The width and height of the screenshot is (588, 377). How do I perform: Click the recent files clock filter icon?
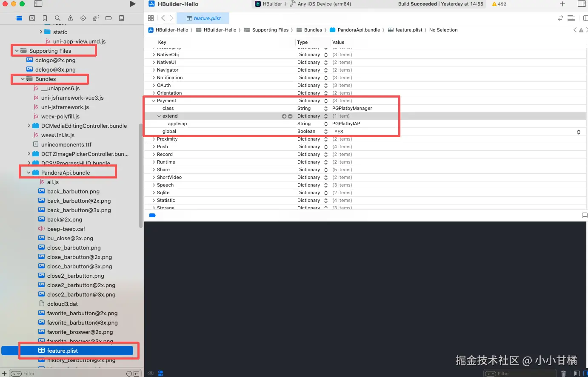(x=129, y=374)
